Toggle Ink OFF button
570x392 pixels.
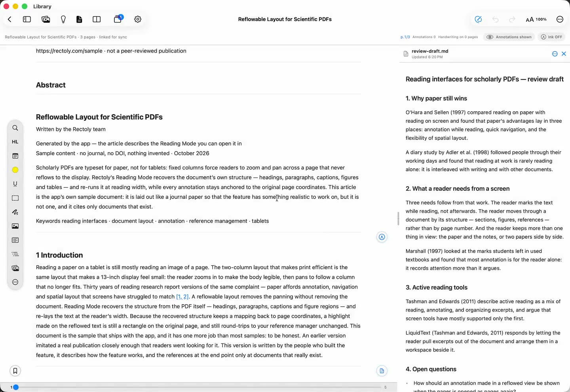coord(551,37)
